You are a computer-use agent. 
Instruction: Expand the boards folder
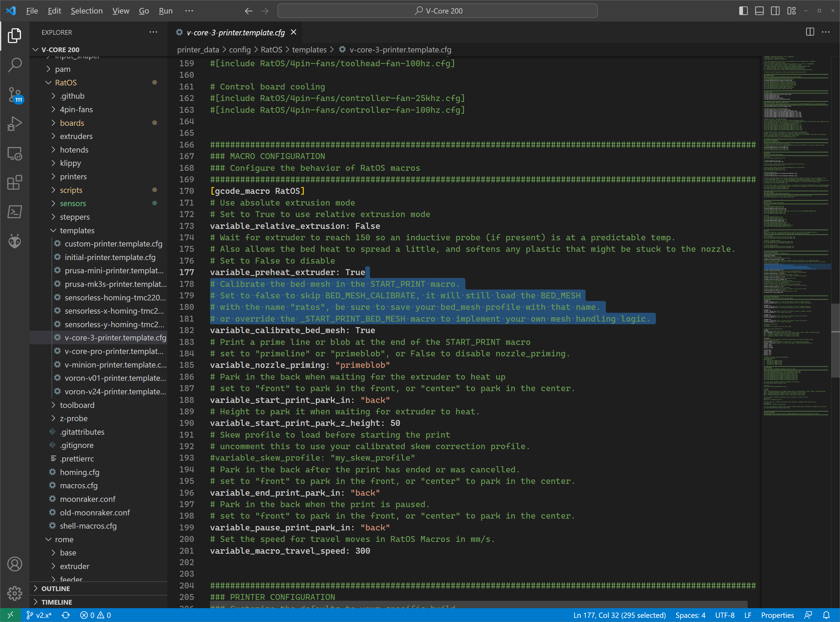pyautogui.click(x=72, y=123)
